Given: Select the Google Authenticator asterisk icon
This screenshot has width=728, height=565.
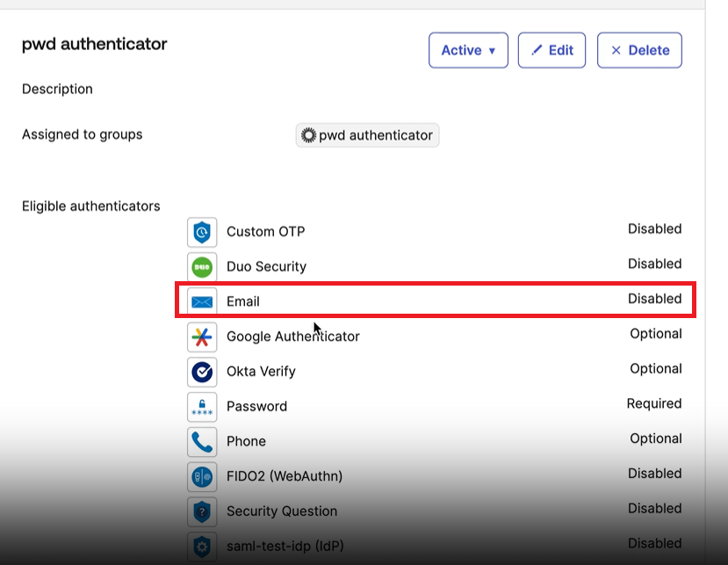Looking at the screenshot, I should coord(202,337).
